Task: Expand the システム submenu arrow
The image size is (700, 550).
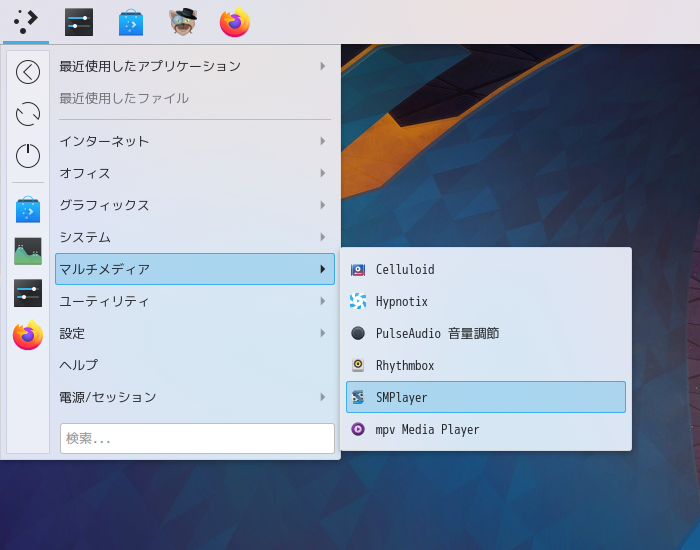Action: 322,237
